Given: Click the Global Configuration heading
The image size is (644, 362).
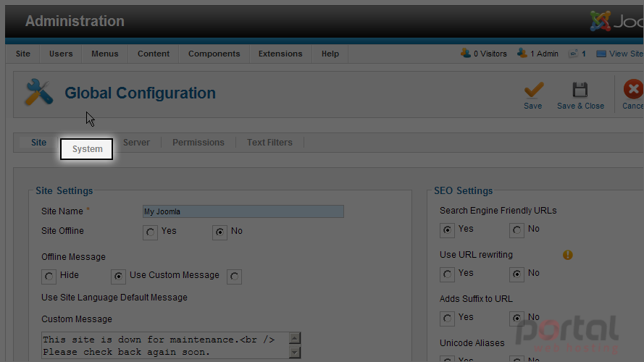Looking at the screenshot, I should pos(140,93).
